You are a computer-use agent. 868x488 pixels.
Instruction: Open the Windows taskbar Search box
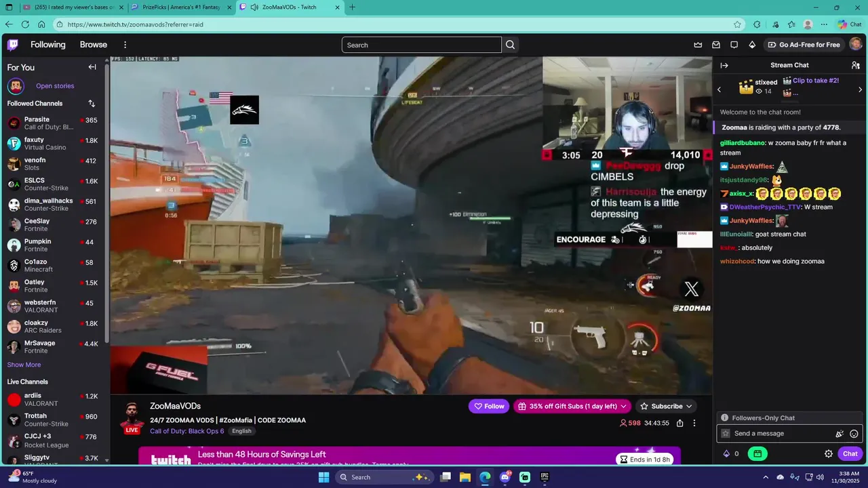pos(384,477)
